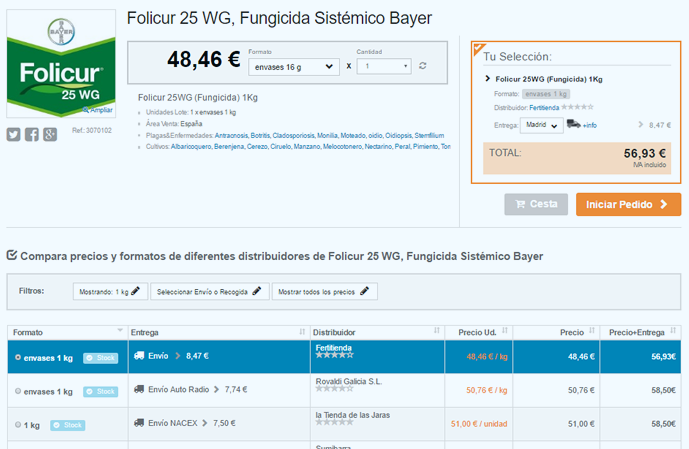Select la Tienda de las Jaras 1 kg radio
689x449 pixels.
click(x=18, y=424)
